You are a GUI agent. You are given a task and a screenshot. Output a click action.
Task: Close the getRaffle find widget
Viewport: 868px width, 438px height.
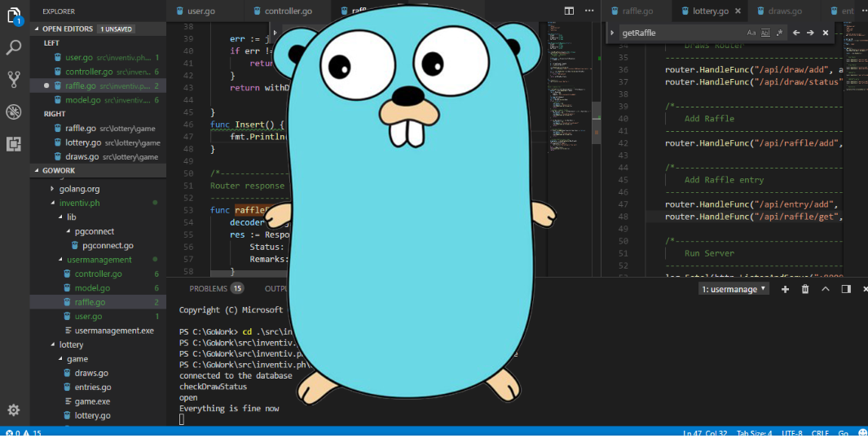click(826, 33)
